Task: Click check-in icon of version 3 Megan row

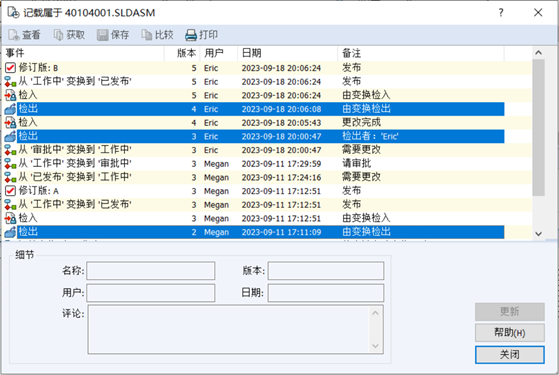Action: 10,218
